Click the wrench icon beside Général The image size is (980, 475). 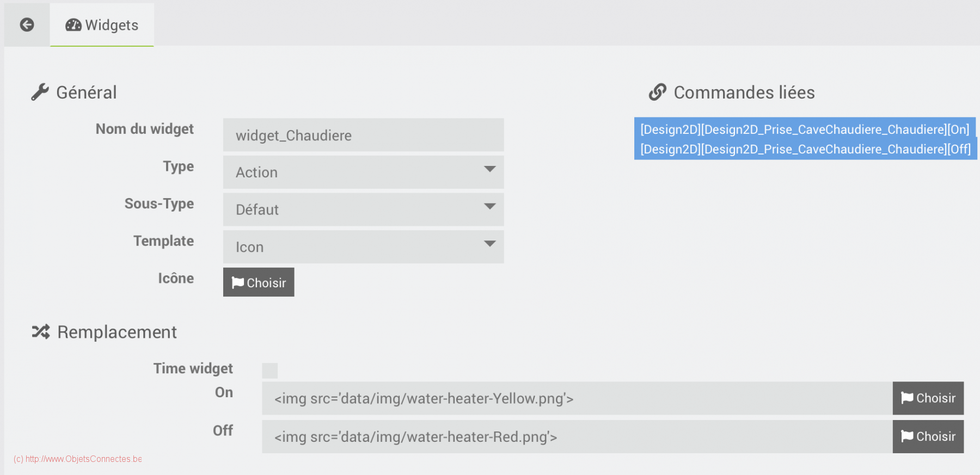[x=40, y=92]
